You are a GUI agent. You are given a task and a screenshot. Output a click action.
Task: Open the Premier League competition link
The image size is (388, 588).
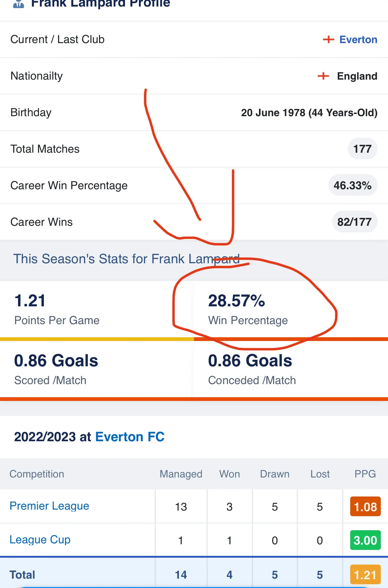pos(49,506)
